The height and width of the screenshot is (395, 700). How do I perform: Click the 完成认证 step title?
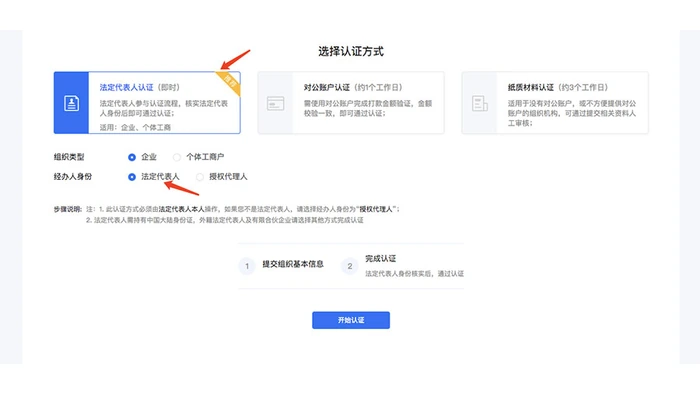coord(380,258)
